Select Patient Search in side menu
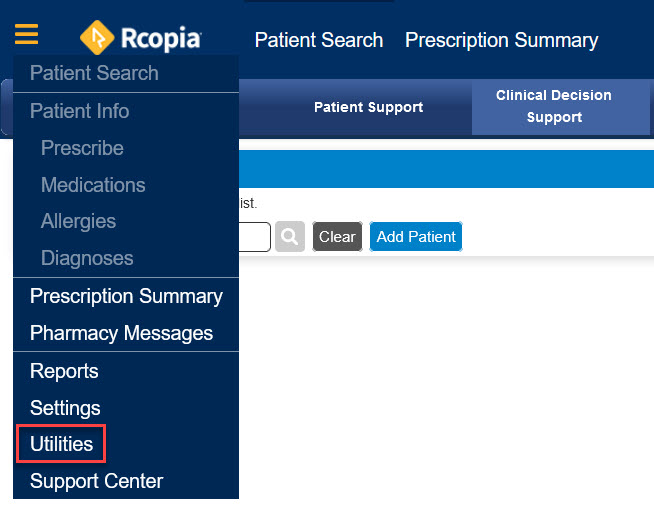The width and height of the screenshot is (654, 511). (x=94, y=73)
